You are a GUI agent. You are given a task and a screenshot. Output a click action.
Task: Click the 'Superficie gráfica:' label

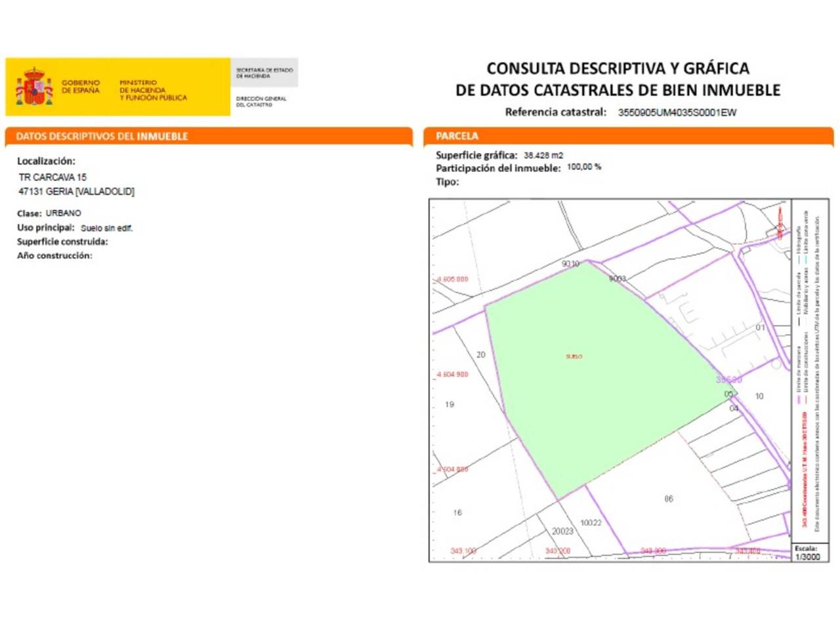(476, 156)
